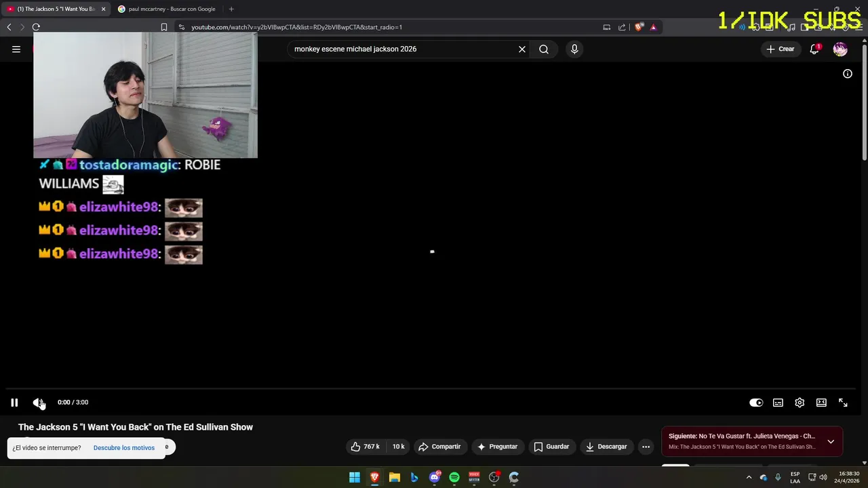Open the more actions three-dot menu
The height and width of the screenshot is (488, 868).
pyautogui.click(x=646, y=447)
